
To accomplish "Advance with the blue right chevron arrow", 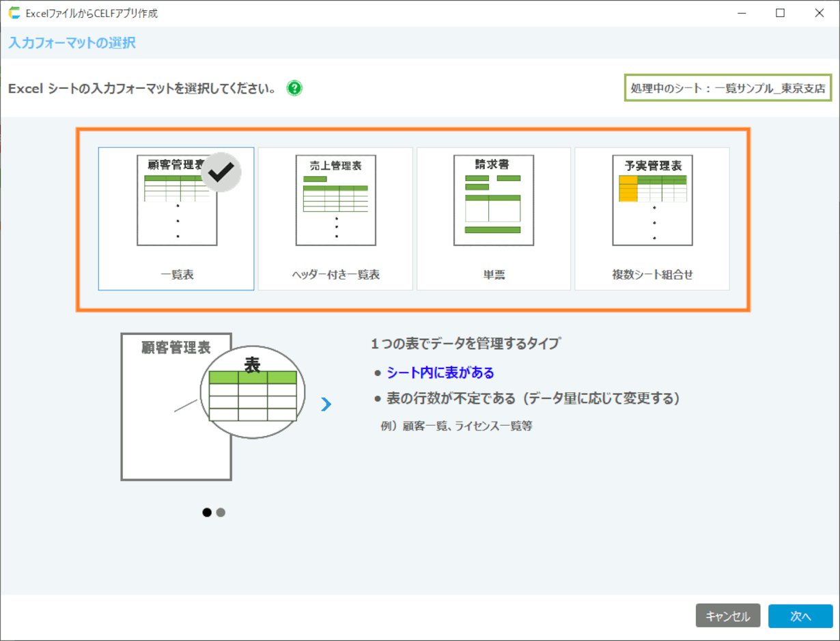I will 326,405.
